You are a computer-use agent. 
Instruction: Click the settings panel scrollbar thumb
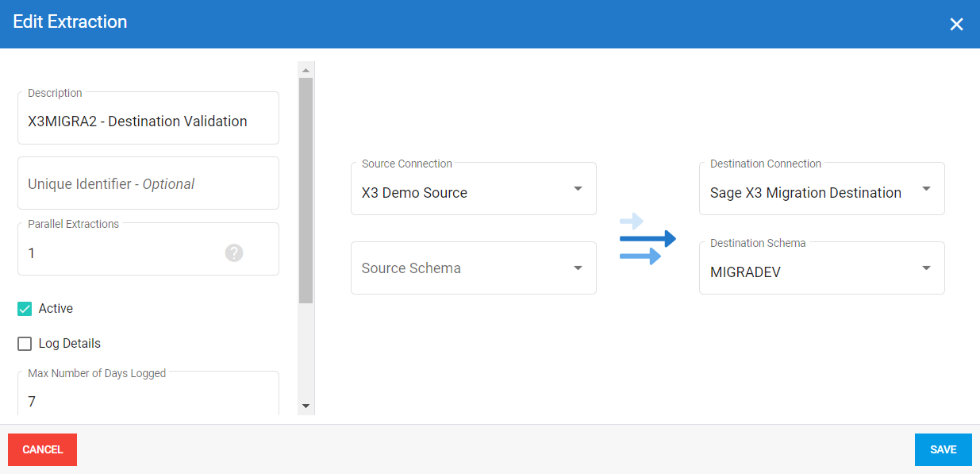pyautogui.click(x=306, y=191)
